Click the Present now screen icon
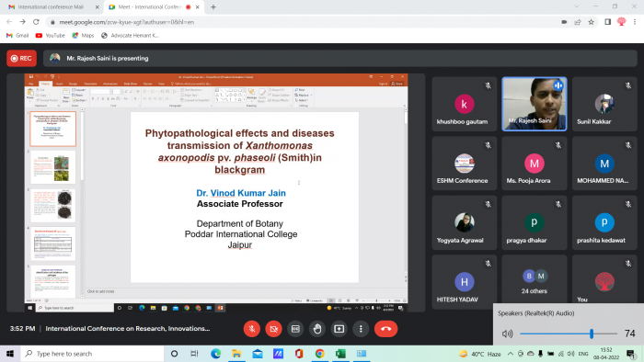Viewport: 644px width, 362px height. click(x=339, y=329)
